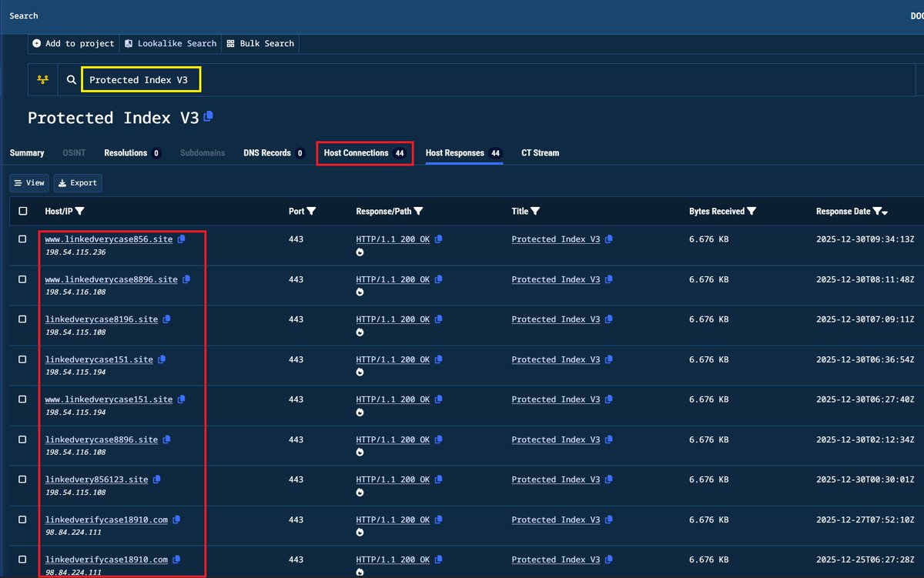Click flame icon in www.linkedverycase856.site row

point(360,252)
